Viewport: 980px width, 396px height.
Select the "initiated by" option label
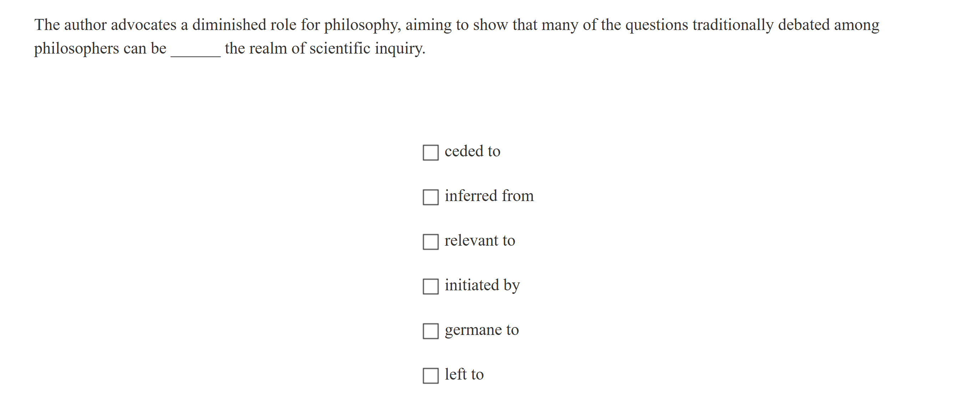[482, 285]
